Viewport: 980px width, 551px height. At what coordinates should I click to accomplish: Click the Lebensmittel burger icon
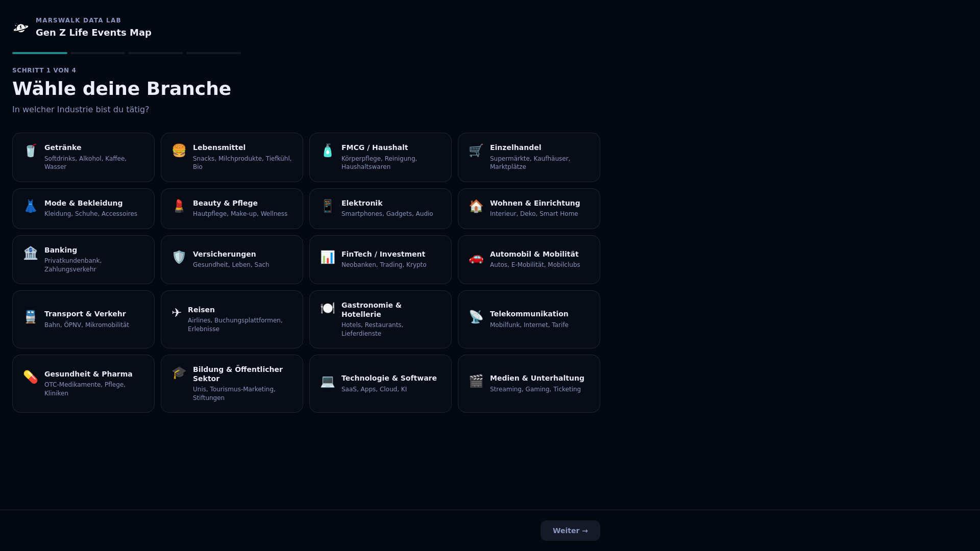179,151
